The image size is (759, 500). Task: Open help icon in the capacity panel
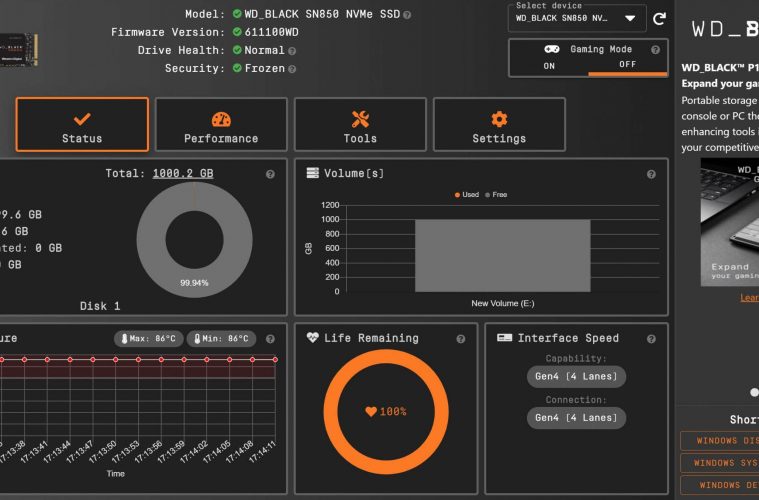coord(270,174)
